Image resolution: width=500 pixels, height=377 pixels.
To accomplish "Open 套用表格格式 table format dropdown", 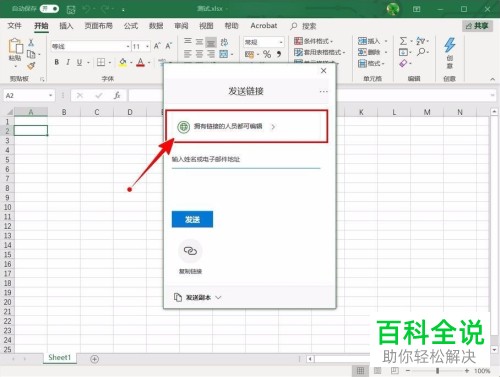I will tap(320, 52).
